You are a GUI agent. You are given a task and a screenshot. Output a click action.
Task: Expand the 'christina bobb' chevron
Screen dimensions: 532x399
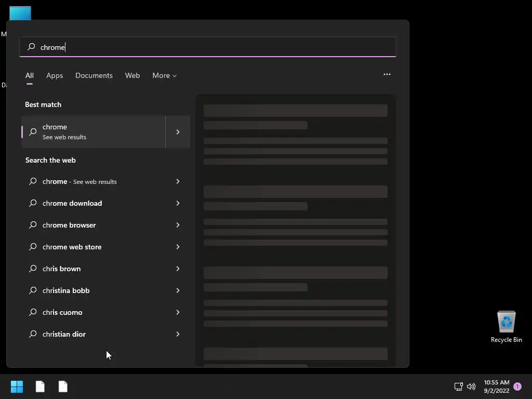[x=178, y=290]
